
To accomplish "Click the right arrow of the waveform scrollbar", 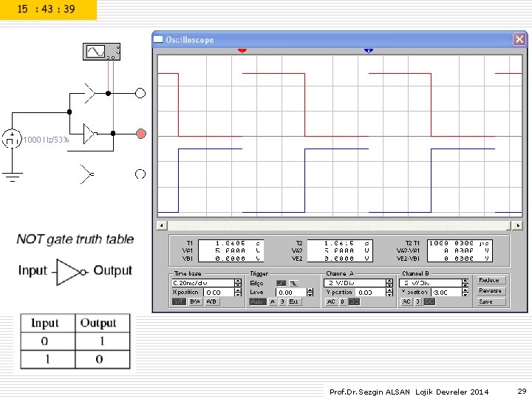I will pos(518,225).
